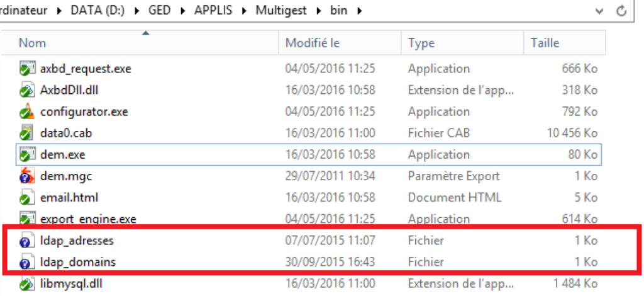Click the libmysql.dll file icon
644x296 pixels.
click(x=26, y=284)
